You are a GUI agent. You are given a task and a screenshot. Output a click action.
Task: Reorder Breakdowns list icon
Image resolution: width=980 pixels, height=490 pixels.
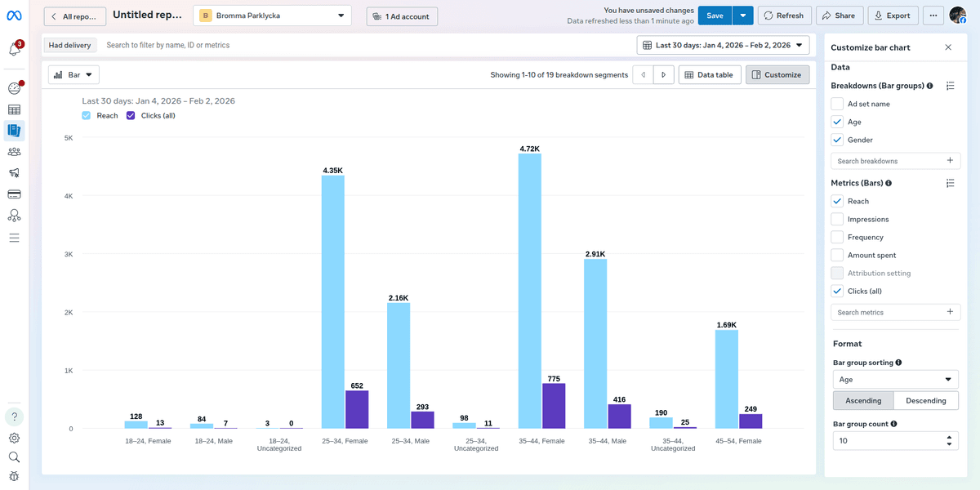[x=951, y=86]
